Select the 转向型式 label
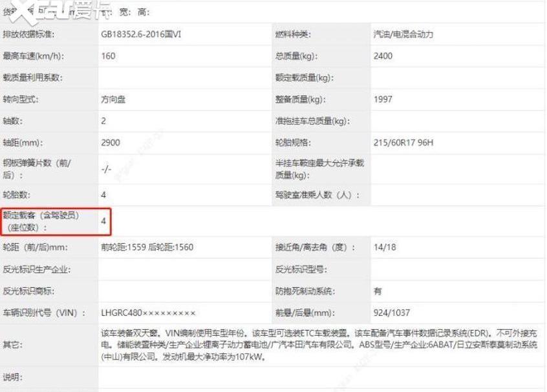The height and width of the screenshot is (392, 547). point(21,100)
